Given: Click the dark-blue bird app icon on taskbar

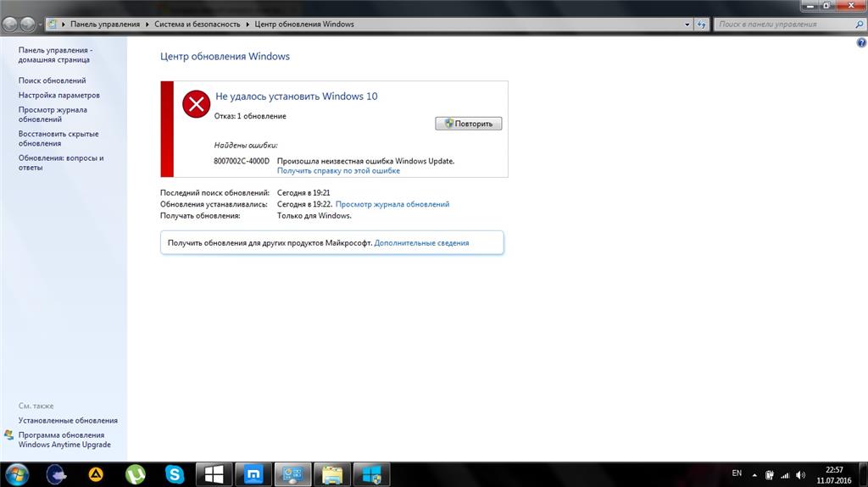Looking at the screenshot, I should pos(57,474).
